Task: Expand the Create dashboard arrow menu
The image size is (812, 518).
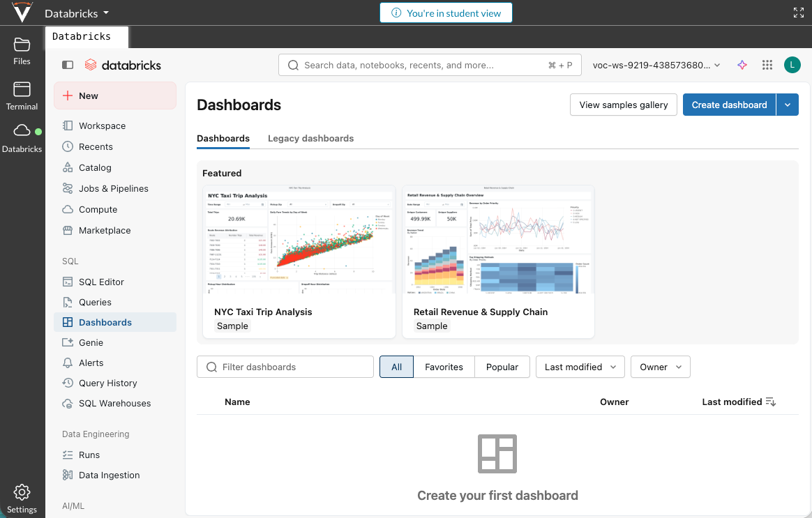Action: [788, 105]
